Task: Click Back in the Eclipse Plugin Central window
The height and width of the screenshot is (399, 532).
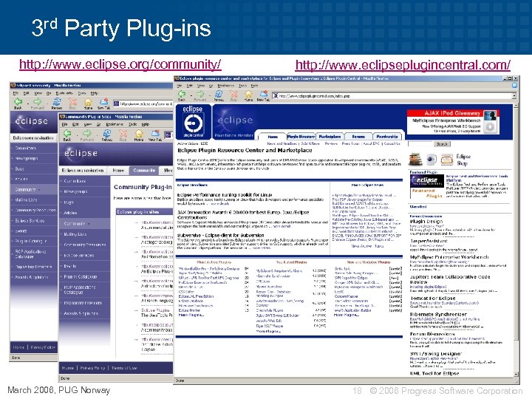Action: click(x=182, y=95)
